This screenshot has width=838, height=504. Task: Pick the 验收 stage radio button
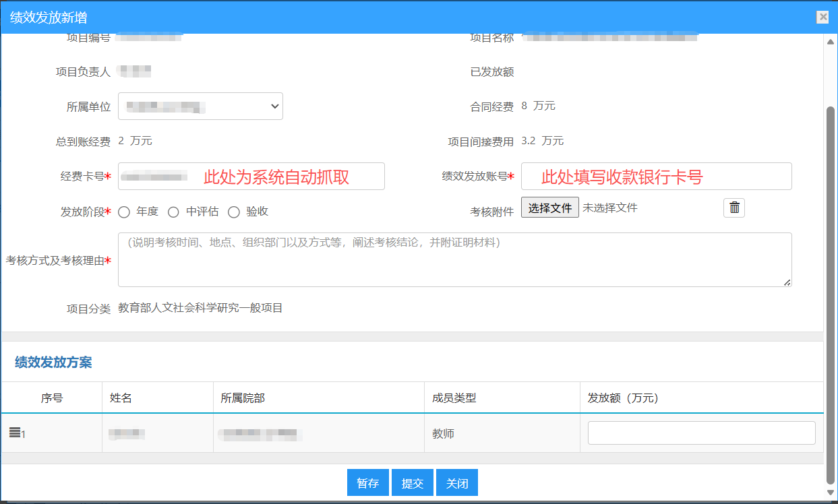click(x=234, y=212)
